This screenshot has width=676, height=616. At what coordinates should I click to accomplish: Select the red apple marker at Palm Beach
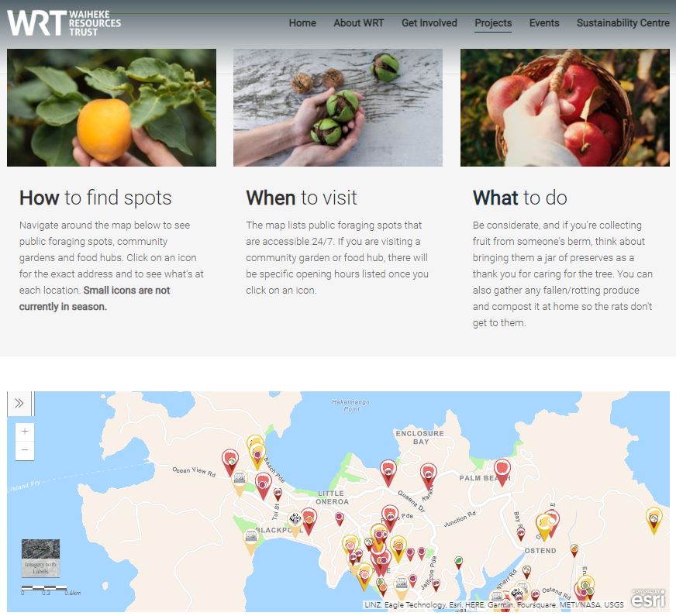[x=502, y=472]
